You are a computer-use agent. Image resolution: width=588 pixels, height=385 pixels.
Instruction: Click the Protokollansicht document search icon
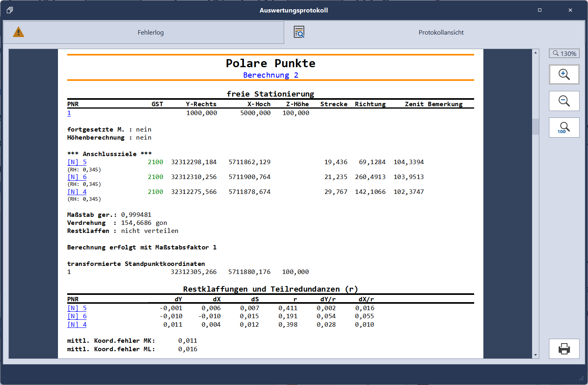[x=299, y=32]
